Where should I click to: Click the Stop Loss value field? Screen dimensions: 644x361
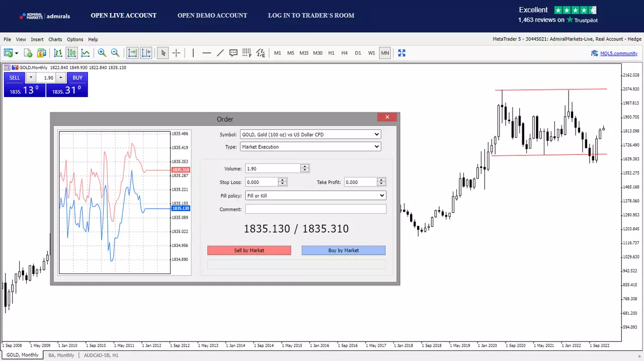pos(262,182)
